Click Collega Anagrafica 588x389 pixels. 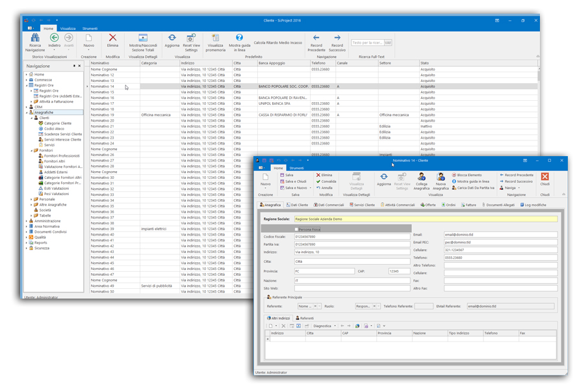[421, 181]
